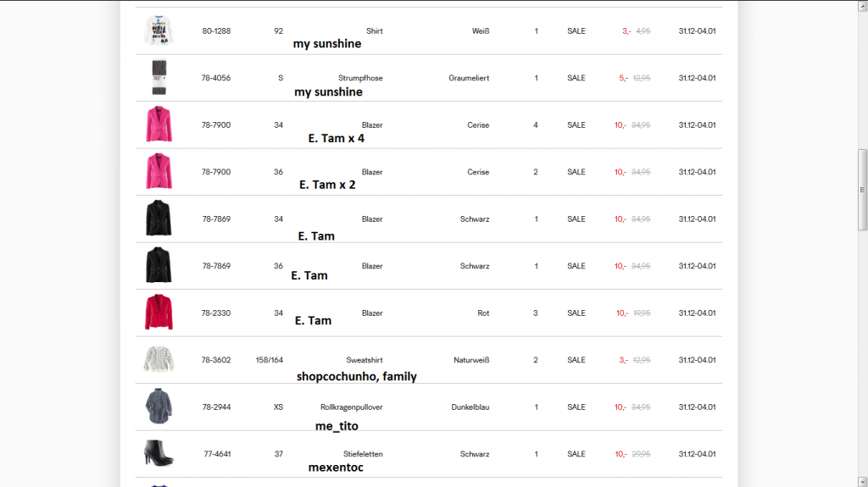Click article number 80-1288
This screenshot has width=868, height=487.
(216, 31)
